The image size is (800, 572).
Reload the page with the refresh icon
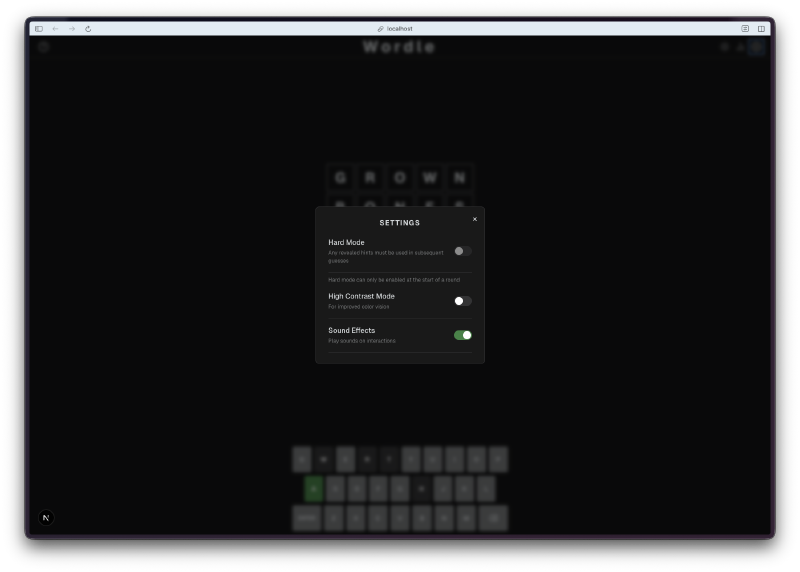click(x=88, y=29)
